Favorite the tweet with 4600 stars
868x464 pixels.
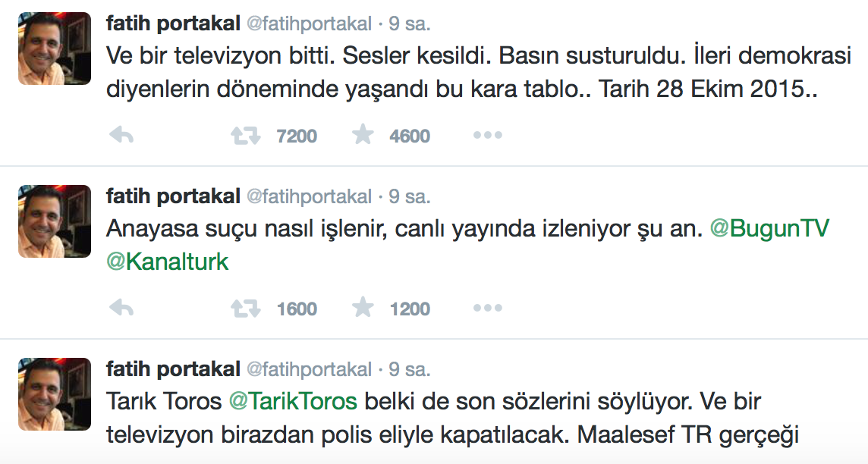click(x=363, y=136)
